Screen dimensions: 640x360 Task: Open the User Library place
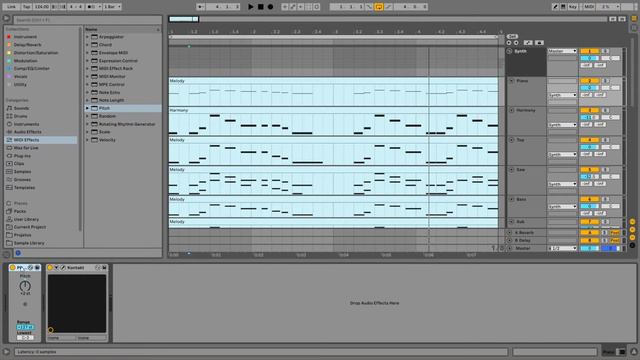(26, 219)
